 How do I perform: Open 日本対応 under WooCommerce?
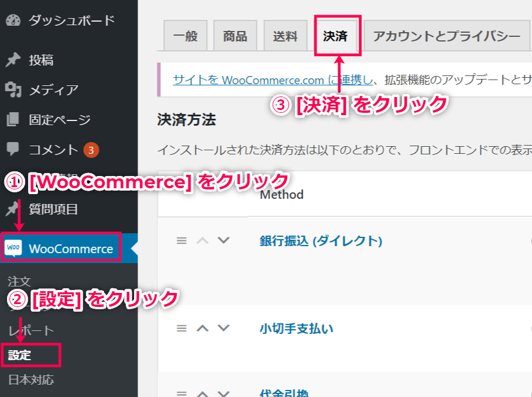[31, 379]
